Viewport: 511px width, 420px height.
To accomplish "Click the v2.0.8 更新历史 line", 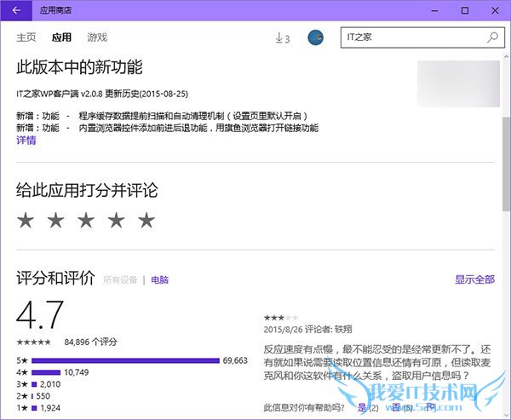I will point(102,94).
